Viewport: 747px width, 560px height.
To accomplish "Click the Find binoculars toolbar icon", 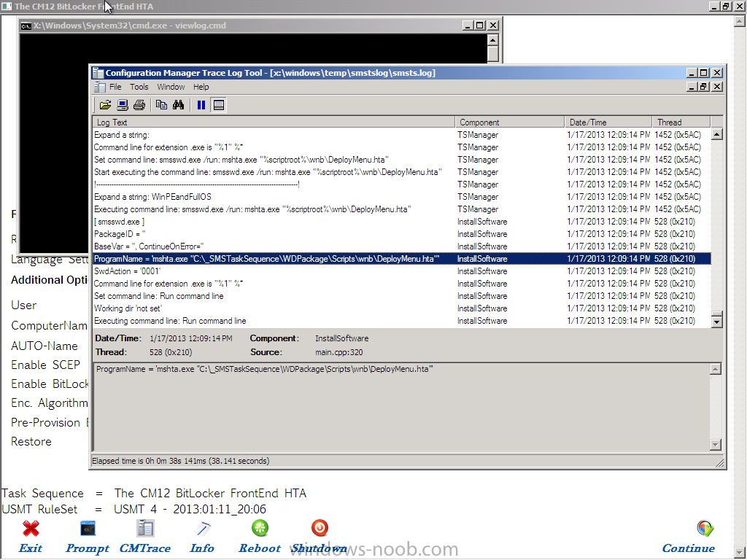I will 179,105.
